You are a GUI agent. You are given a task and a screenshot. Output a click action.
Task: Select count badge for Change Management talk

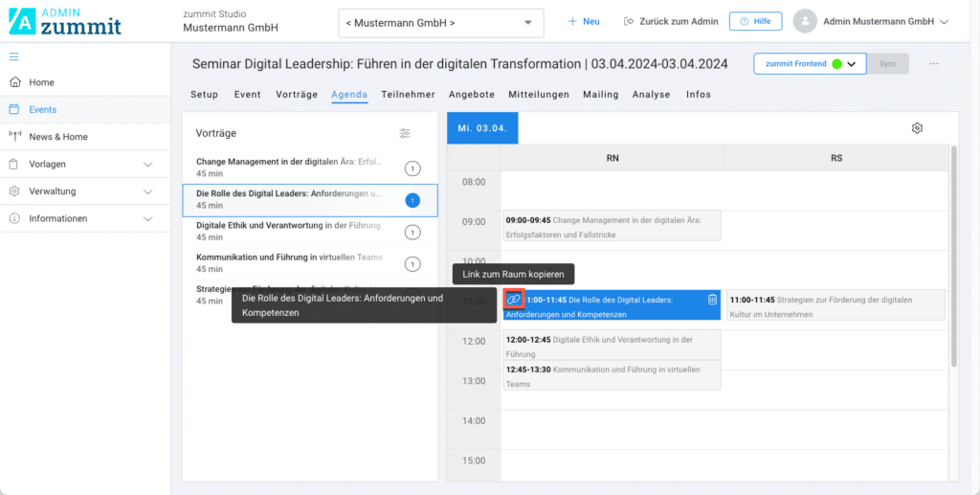click(412, 169)
